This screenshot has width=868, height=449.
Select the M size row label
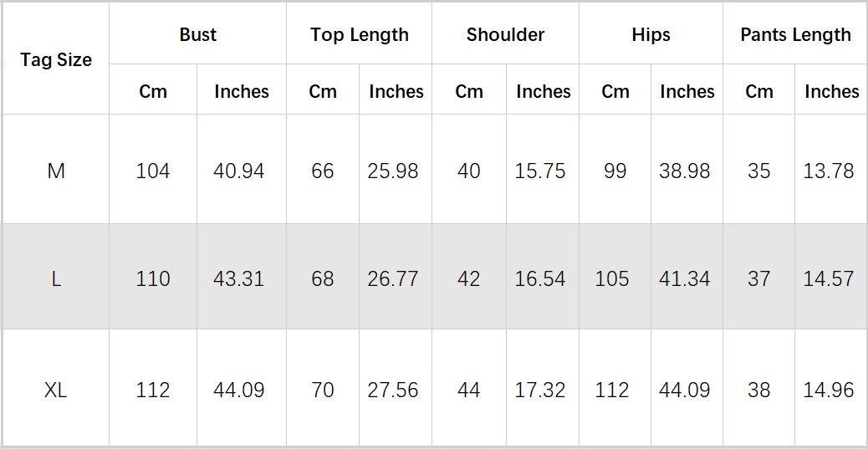[56, 171]
